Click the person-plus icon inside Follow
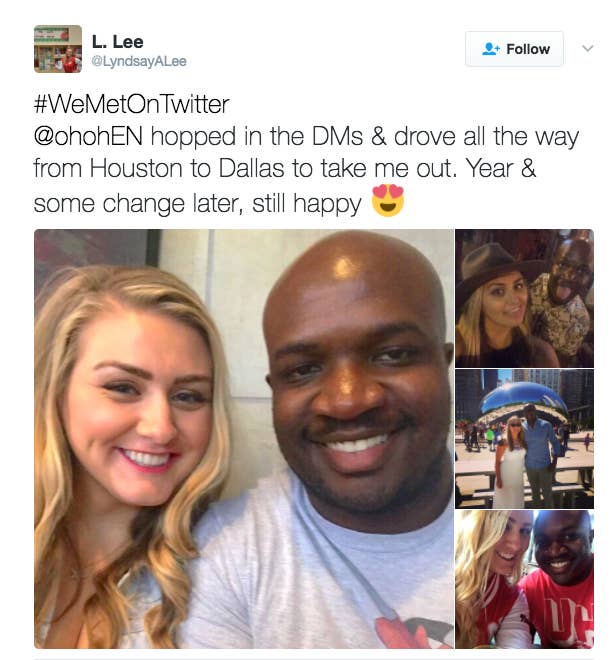Image resolution: width=612 pixels, height=660 pixels. pos(490,49)
